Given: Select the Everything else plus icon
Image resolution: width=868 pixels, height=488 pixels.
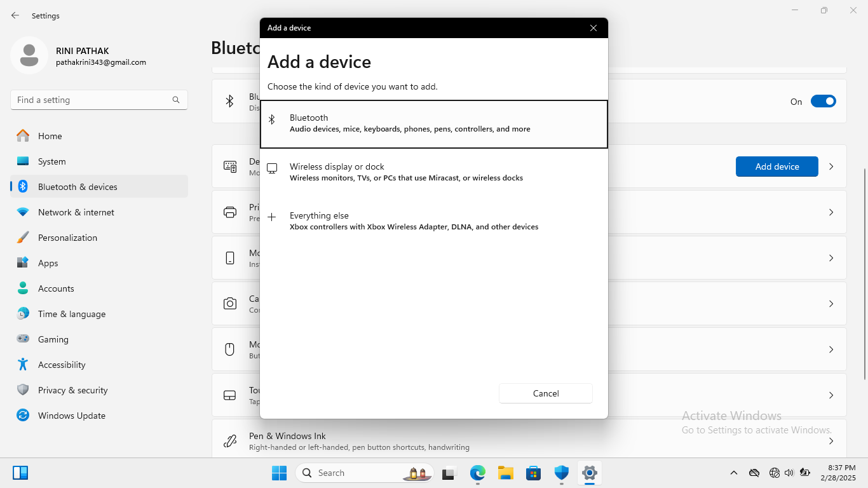Looking at the screenshot, I should 272,217.
